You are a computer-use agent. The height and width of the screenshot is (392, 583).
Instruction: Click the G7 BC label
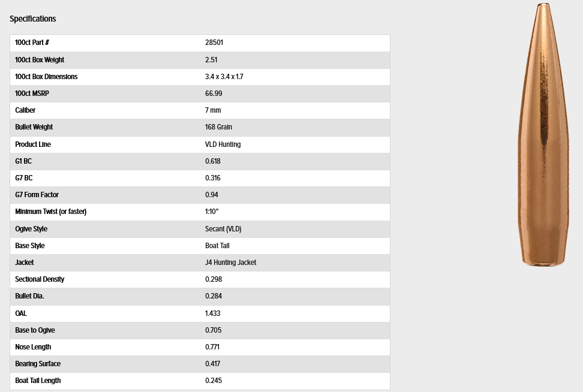point(24,178)
